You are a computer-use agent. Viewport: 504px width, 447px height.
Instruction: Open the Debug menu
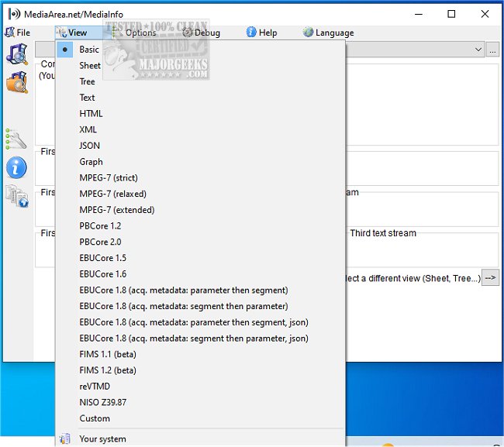point(202,33)
